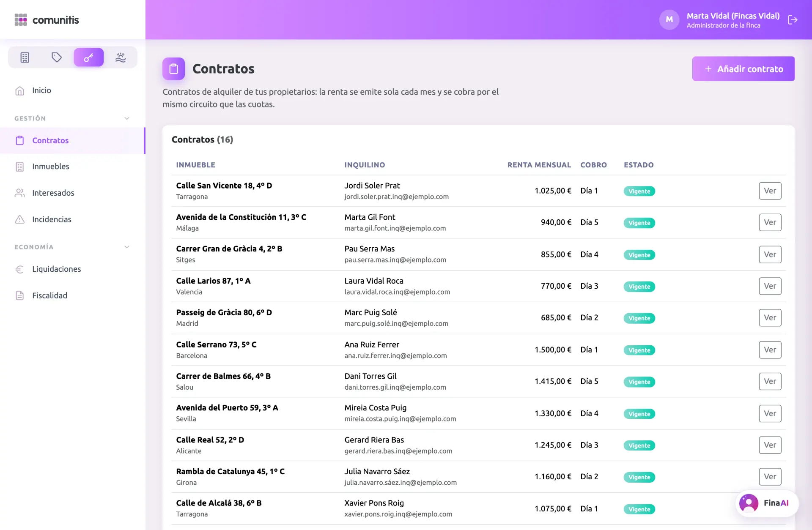This screenshot has height=530, width=812.
Task: Click email jordi.soler.prat.inq@ejemplo.com
Action: 396,197
